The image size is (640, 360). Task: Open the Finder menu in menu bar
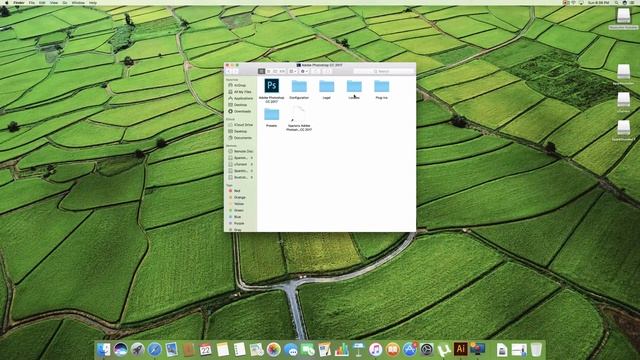click(19, 2)
